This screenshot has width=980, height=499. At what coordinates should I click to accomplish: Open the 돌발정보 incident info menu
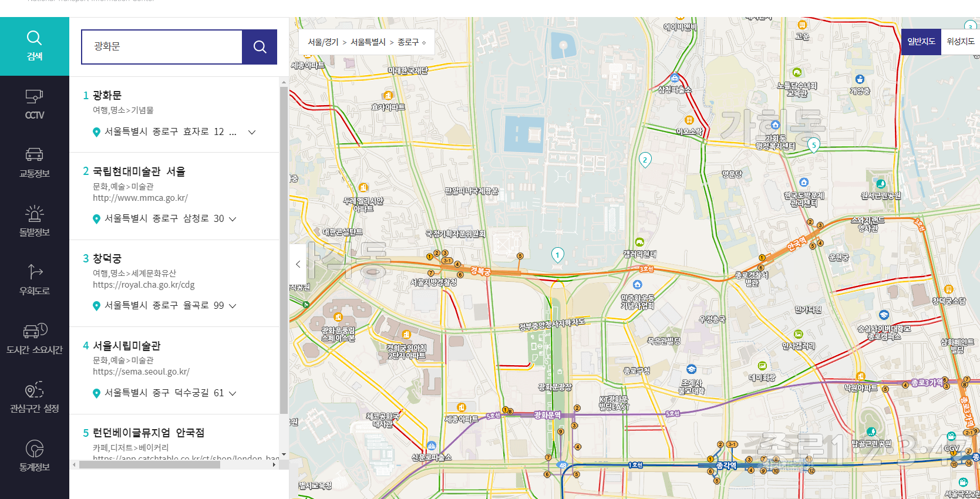click(35, 222)
